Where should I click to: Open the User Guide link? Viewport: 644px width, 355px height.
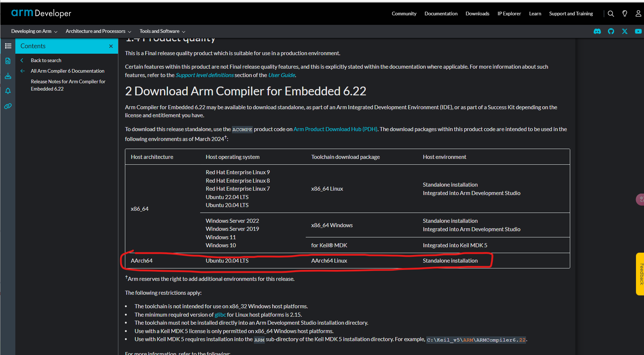[282, 75]
